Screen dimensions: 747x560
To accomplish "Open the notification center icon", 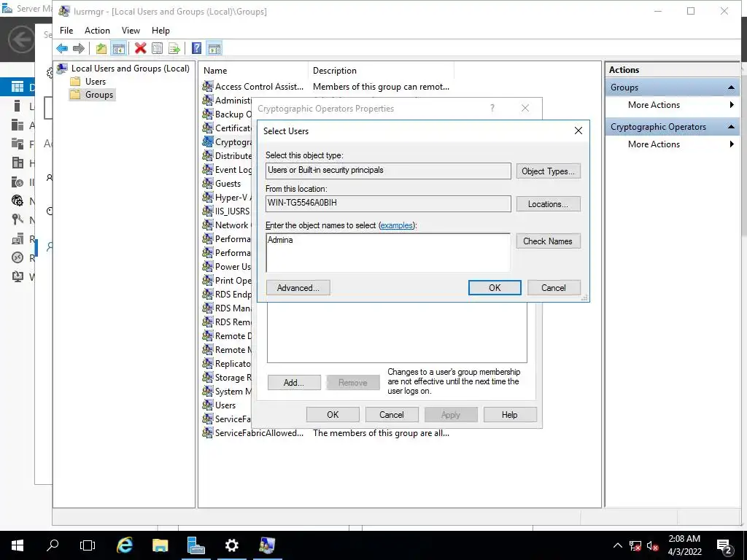I will (724, 545).
